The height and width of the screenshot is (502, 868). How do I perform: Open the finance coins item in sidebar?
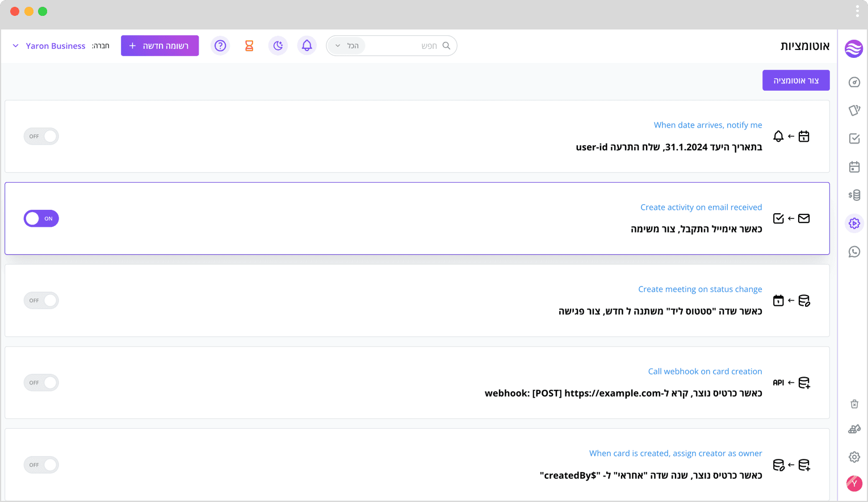[854, 195]
